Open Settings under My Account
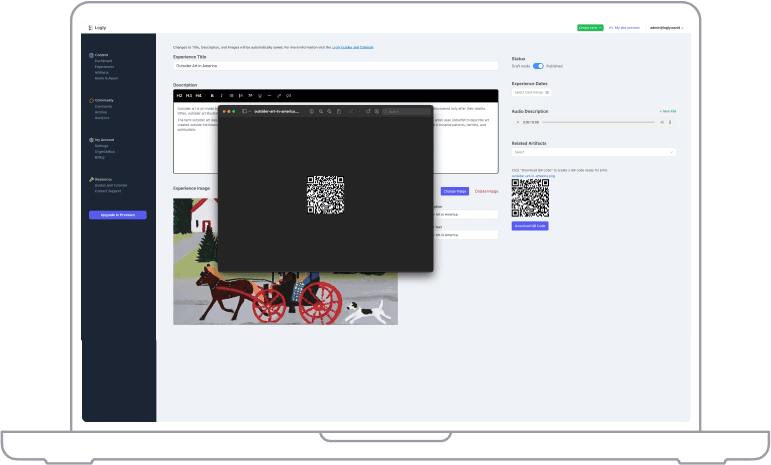This screenshot has height=465, width=771. [x=101, y=146]
